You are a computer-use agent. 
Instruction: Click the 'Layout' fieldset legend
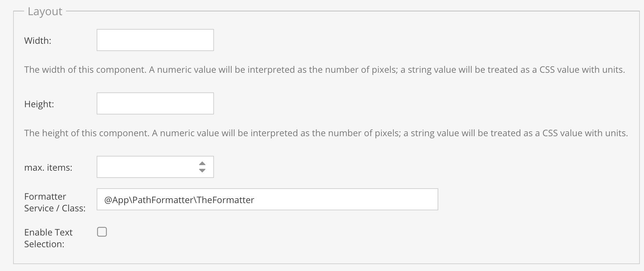click(x=45, y=11)
